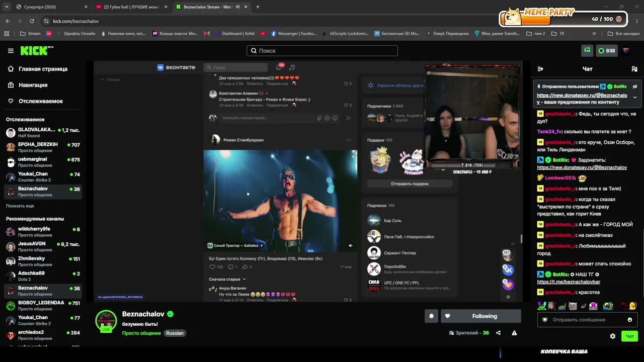Viewport: 644px width, 362px height.
Task: Open the Gmail bookmark icon
Action: [207, 34]
